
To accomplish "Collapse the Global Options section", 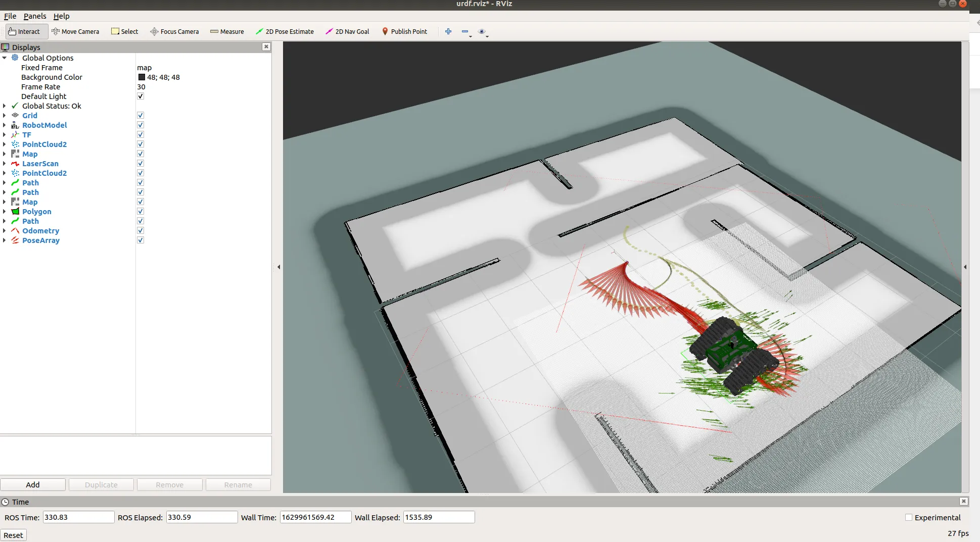I will pos(5,58).
